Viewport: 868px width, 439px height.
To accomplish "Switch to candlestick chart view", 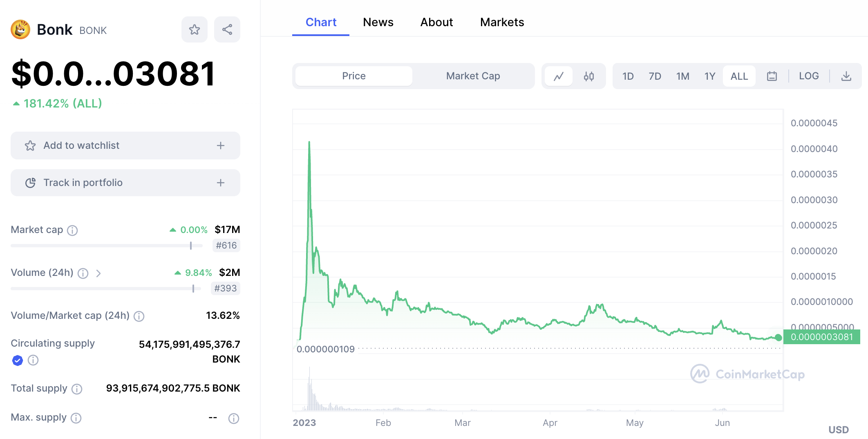I will pos(589,76).
